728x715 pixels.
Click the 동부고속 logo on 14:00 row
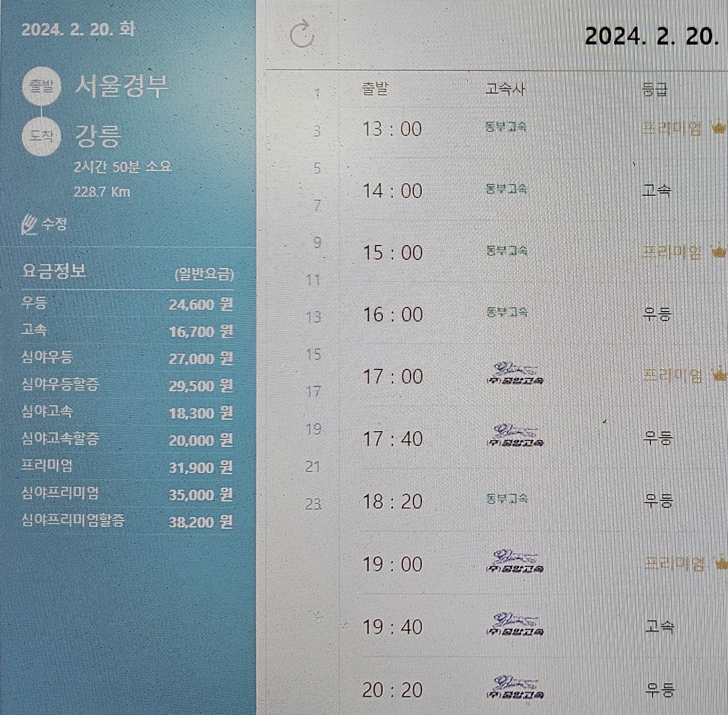pyautogui.click(x=506, y=189)
